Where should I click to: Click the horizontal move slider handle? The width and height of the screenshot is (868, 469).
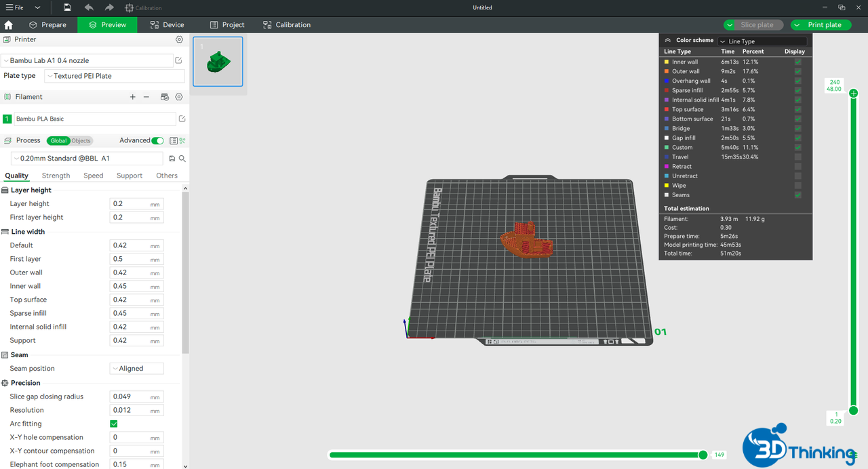coord(703,455)
